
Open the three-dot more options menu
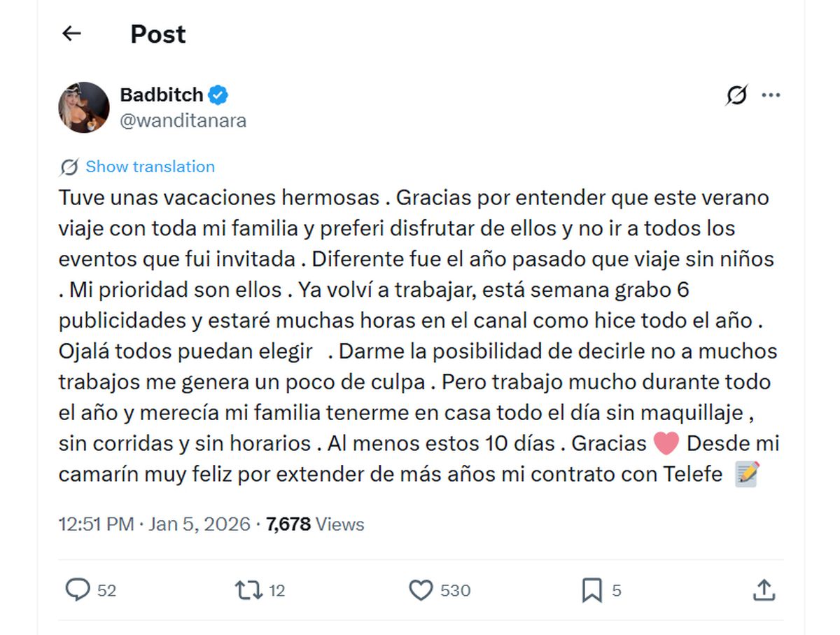[x=771, y=95]
